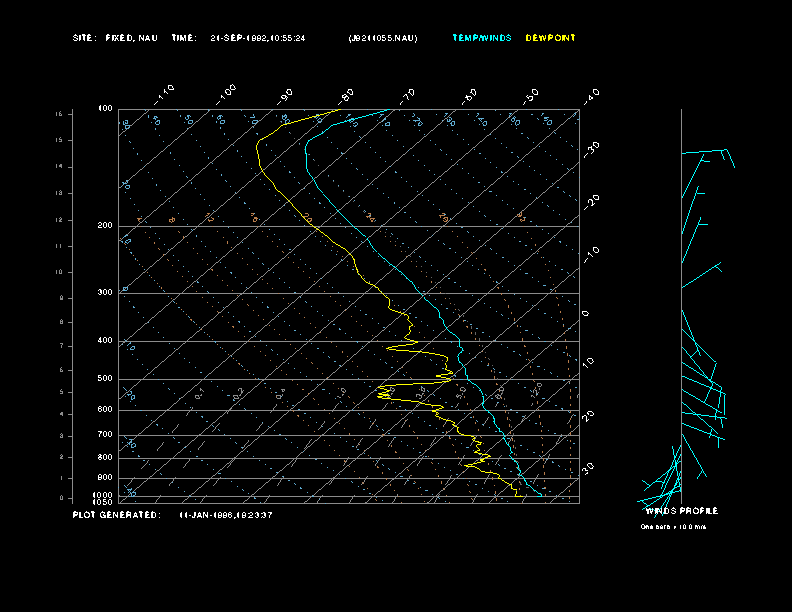Click the -110 temperature axis label
Viewport: 792px width, 612px height.
pos(164,94)
